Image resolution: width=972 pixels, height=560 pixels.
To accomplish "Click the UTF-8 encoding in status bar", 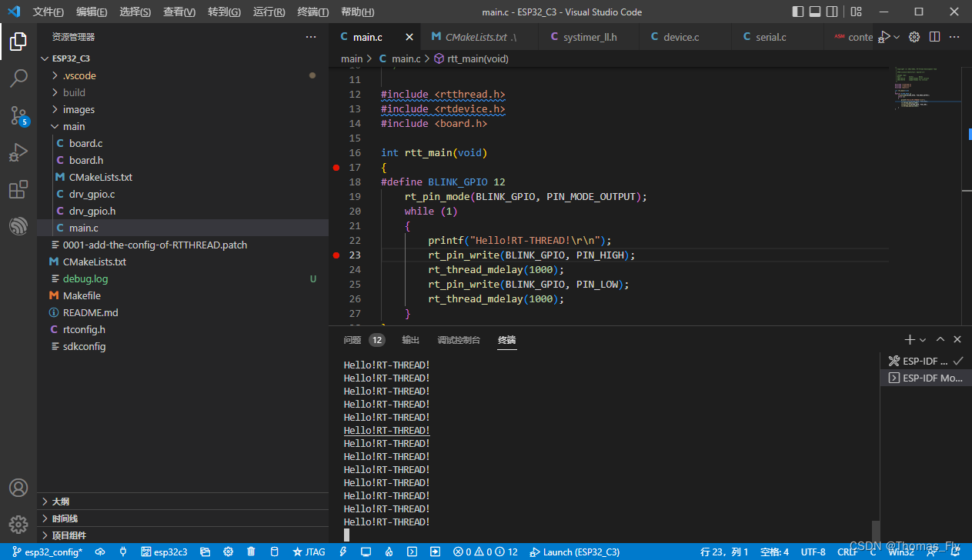I will click(813, 552).
